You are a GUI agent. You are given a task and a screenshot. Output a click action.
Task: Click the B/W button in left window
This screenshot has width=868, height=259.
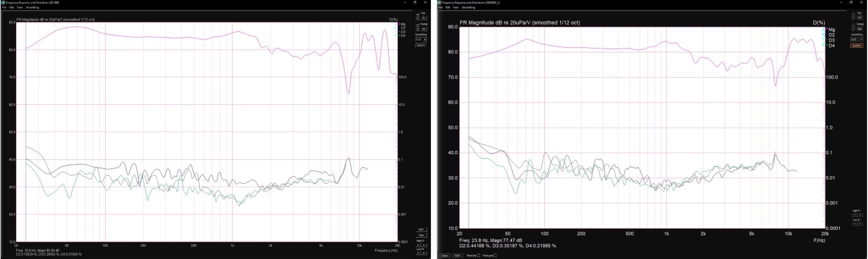pos(421,230)
